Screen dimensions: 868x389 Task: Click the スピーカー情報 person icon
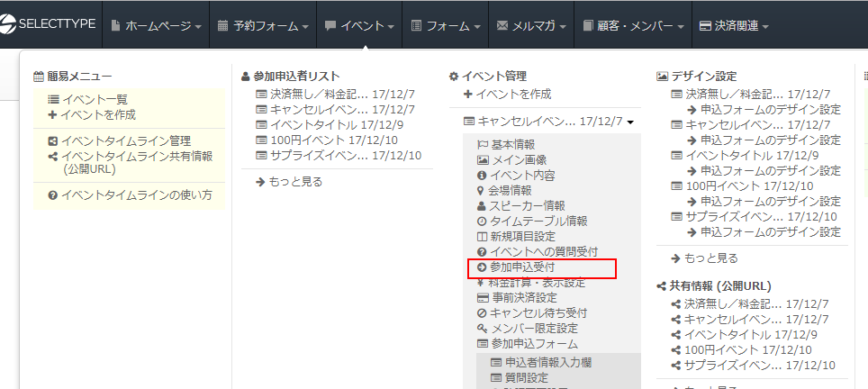[x=482, y=205]
